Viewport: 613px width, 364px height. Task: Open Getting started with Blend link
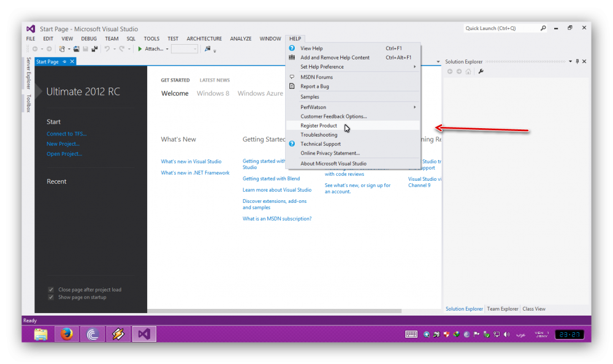[x=271, y=179]
